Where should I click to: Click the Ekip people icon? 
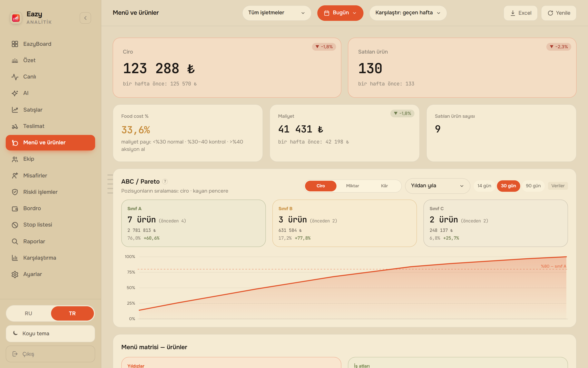[x=15, y=159]
